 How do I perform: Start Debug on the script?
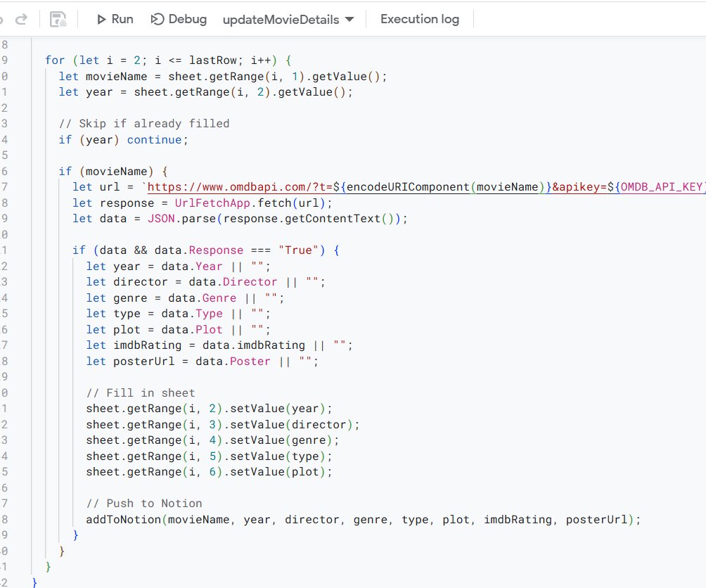coord(179,19)
